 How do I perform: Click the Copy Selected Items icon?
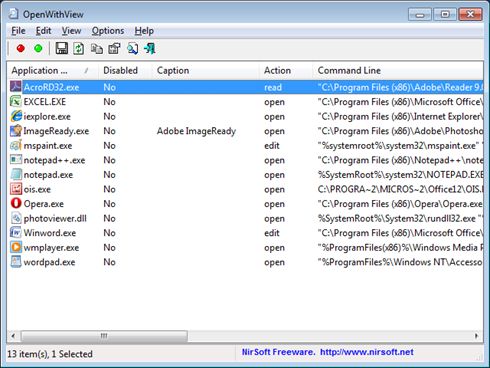(97, 49)
